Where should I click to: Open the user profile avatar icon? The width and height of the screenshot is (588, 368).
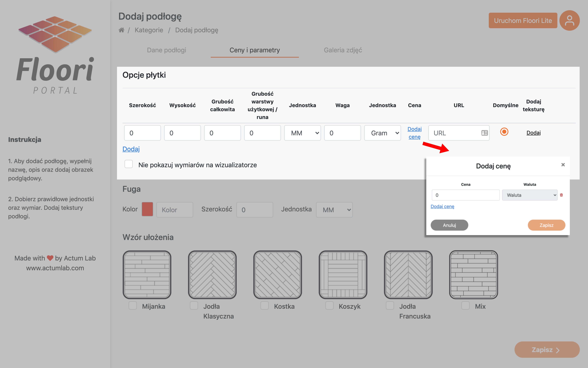(569, 20)
